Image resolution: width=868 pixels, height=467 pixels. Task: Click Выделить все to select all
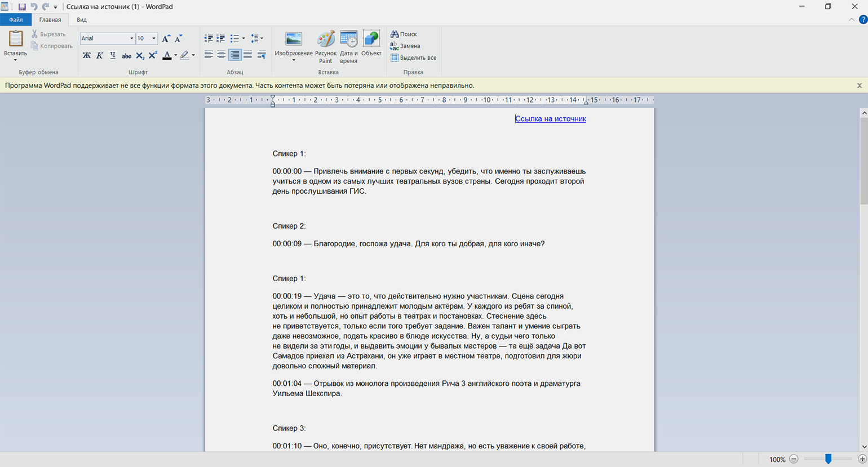(x=414, y=58)
